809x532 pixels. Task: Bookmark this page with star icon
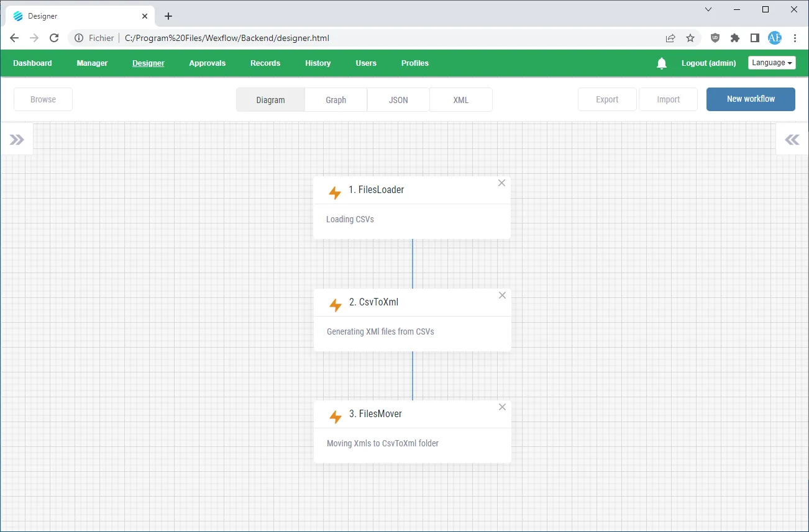pos(690,38)
